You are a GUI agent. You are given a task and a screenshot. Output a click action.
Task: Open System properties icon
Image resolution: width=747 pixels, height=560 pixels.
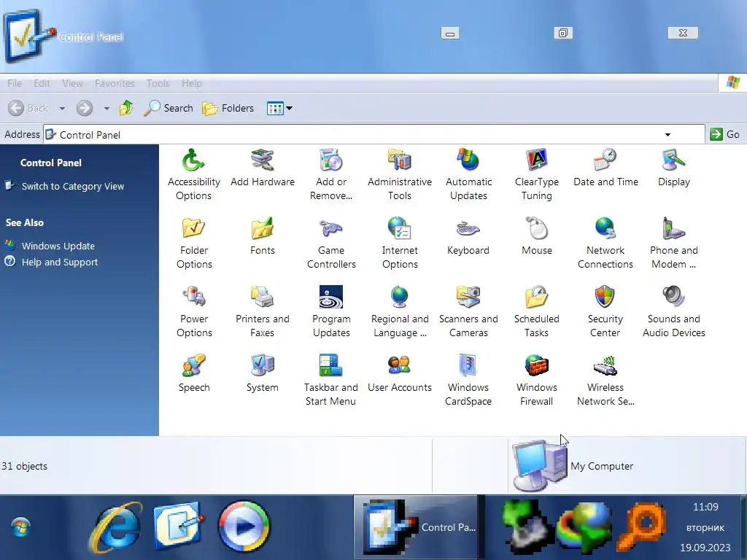262,373
